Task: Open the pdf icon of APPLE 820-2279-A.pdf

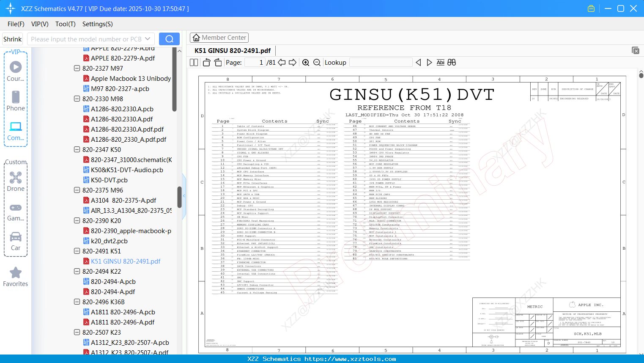Action: (86, 58)
